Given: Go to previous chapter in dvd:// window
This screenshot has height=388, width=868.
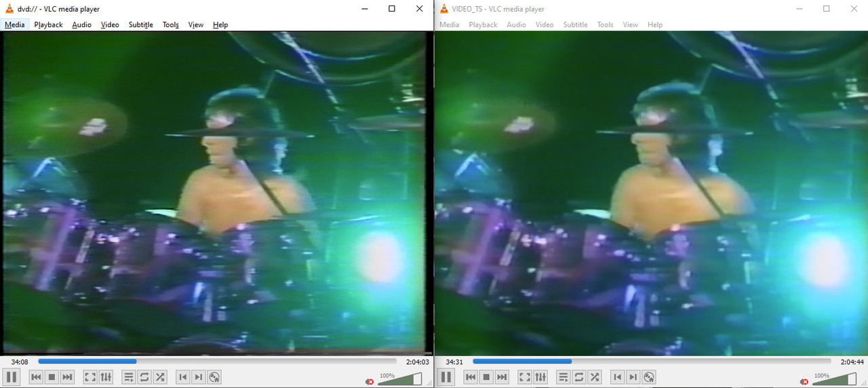Looking at the screenshot, I should [x=183, y=377].
